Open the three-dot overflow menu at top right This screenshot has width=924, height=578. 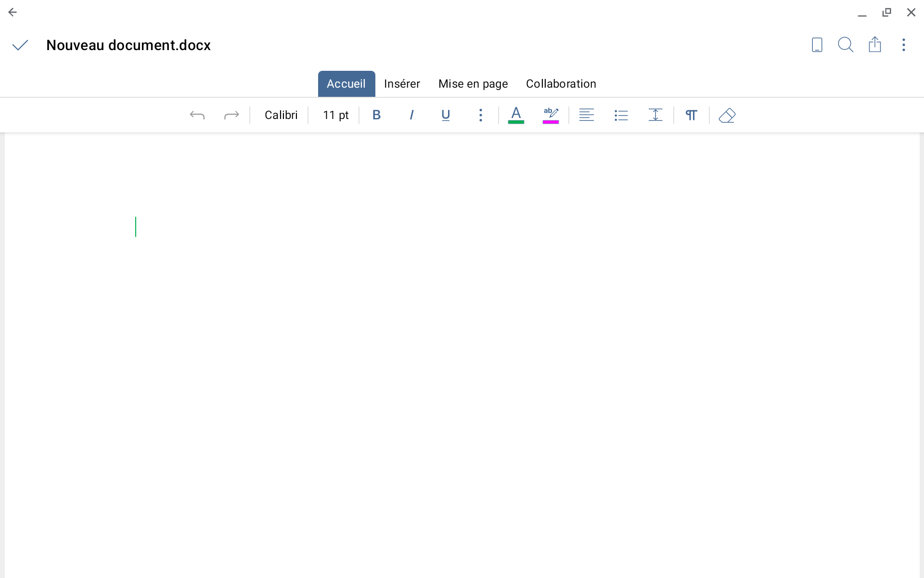point(904,45)
